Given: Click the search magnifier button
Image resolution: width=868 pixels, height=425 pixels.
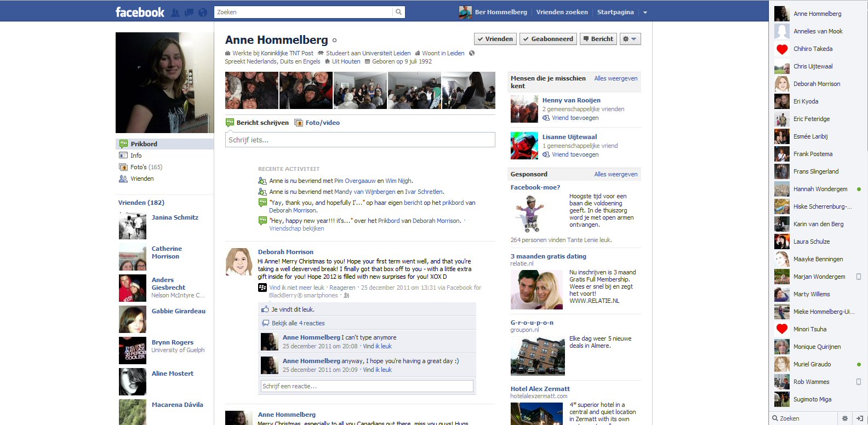Looking at the screenshot, I should coord(398,12).
